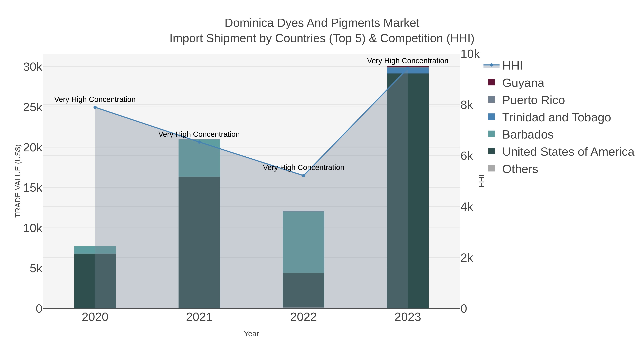Click the 2020 United States bar segment
This screenshot has height=362, width=644.
[x=95, y=281]
